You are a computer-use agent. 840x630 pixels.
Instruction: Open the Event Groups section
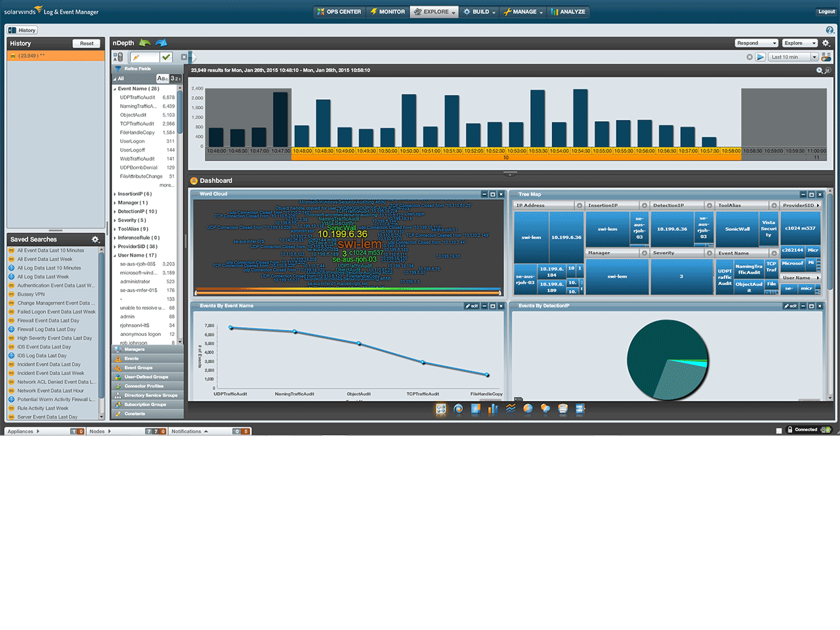point(148,367)
